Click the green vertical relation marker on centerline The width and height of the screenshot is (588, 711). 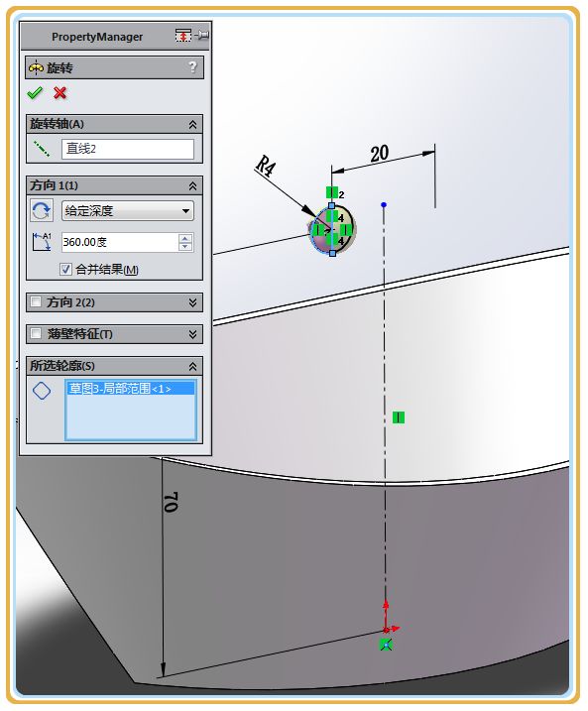[x=399, y=417]
